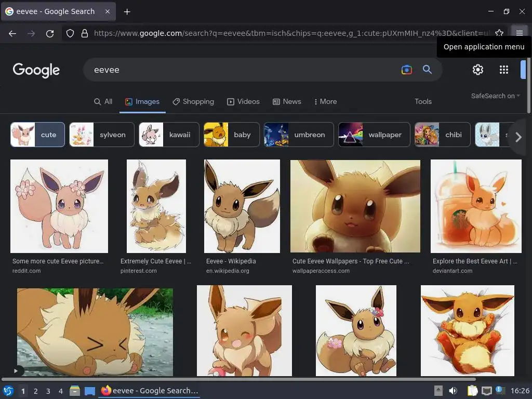Open the clipboard manager tray icon
Screen dimensions: 532x399
472,391
